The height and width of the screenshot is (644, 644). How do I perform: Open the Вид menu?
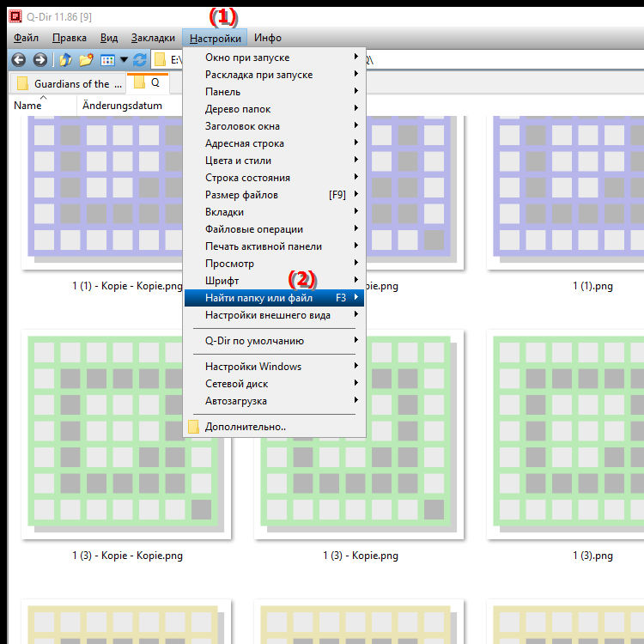click(109, 38)
